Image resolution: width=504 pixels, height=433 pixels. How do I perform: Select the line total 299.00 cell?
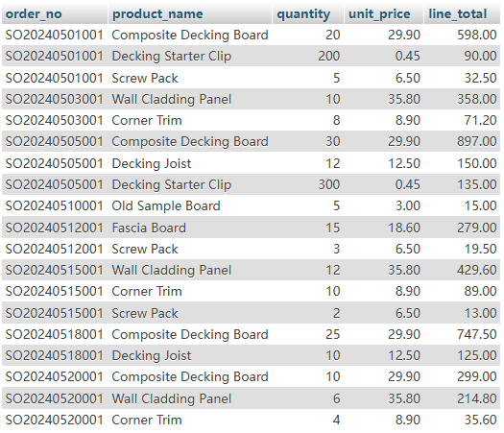click(477, 376)
